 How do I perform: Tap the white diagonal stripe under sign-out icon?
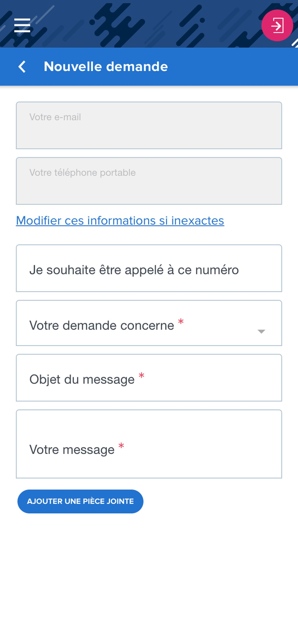pyautogui.click(x=295, y=43)
